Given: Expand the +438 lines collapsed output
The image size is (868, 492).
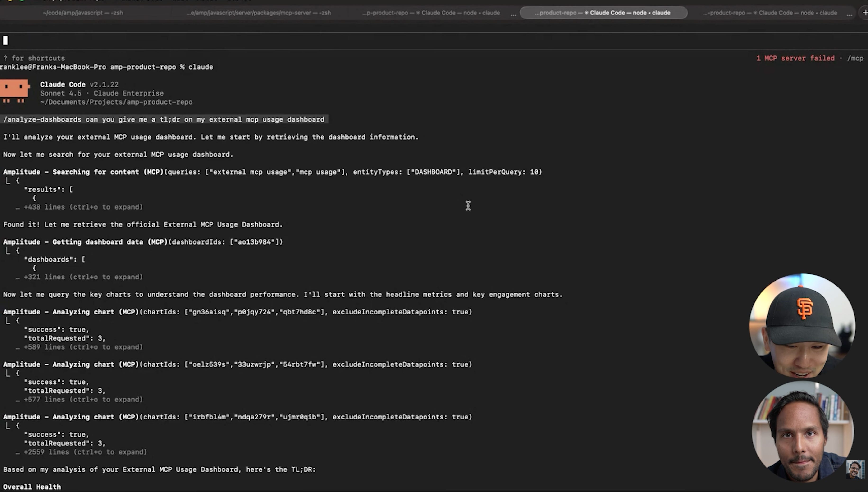Looking at the screenshot, I should pos(83,207).
